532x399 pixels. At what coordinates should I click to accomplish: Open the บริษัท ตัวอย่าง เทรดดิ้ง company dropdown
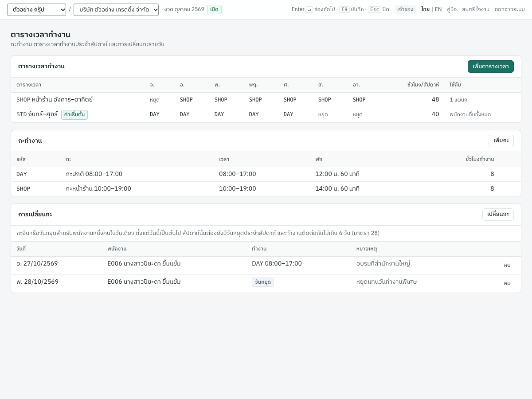[x=116, y=10]
